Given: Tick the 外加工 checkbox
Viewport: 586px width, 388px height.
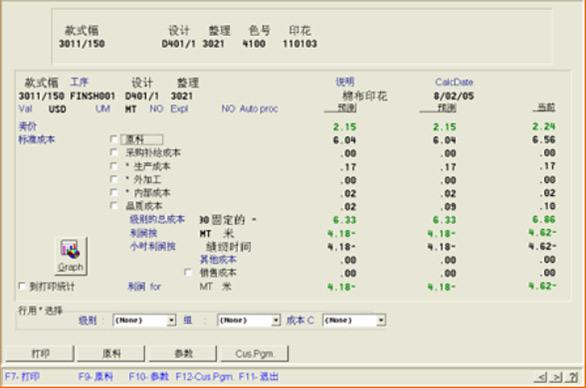Looking at the screenshot, I should click(114, 179).
